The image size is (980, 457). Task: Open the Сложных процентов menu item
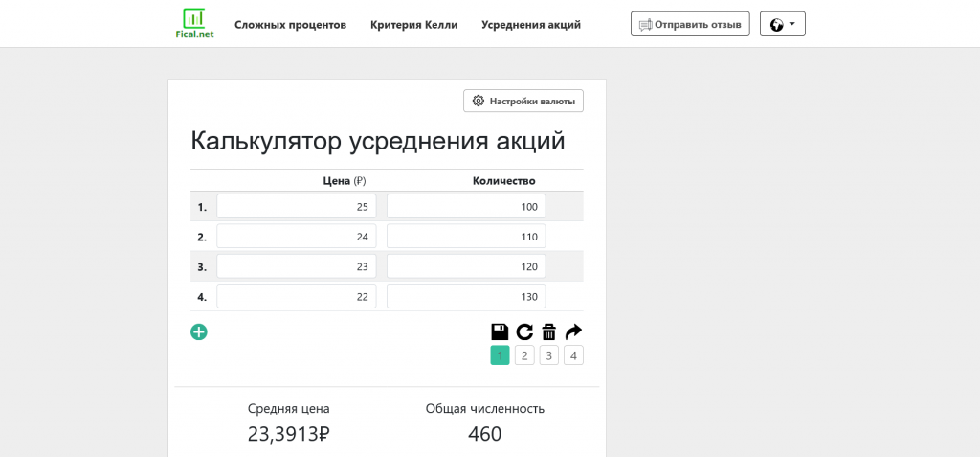290,25
